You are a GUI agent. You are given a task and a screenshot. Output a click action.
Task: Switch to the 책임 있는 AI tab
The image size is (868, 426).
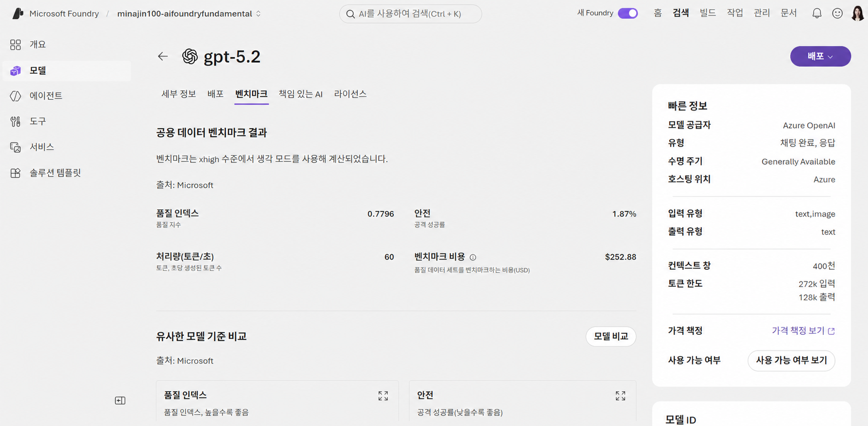tap(300, 94)
